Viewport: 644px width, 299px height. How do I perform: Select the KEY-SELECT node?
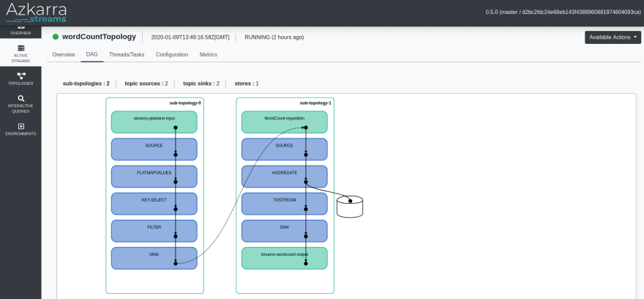point(154,204)
